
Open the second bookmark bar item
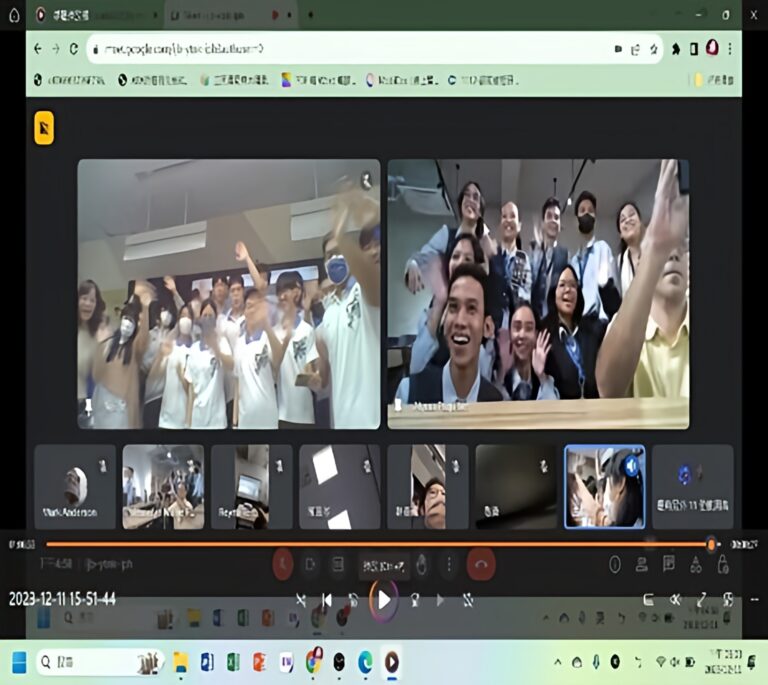click(152, 80)
